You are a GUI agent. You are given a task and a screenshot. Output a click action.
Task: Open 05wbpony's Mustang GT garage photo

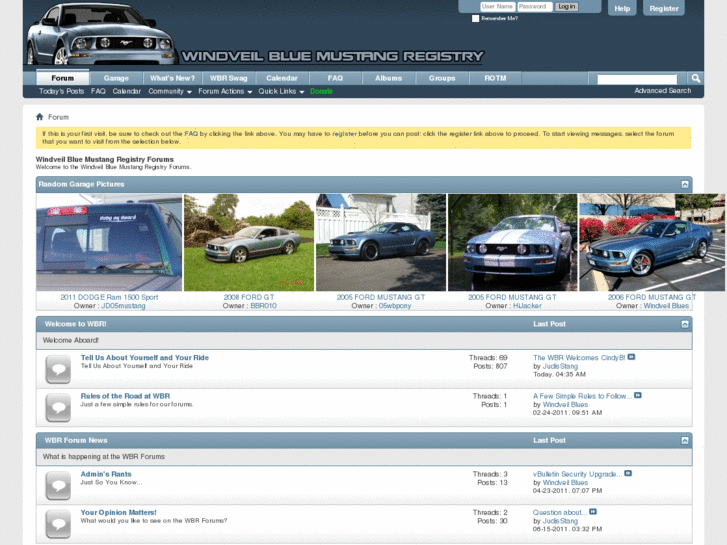381,243
